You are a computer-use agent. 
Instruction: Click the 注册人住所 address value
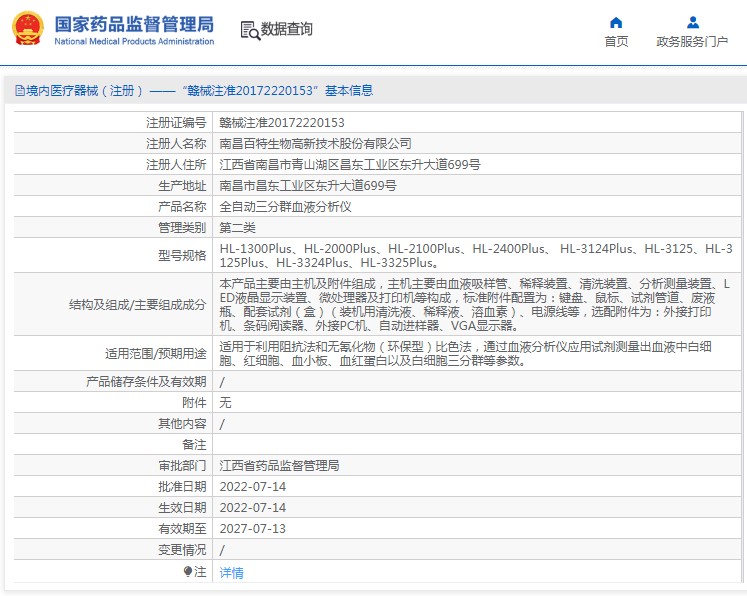pos(350,165)
